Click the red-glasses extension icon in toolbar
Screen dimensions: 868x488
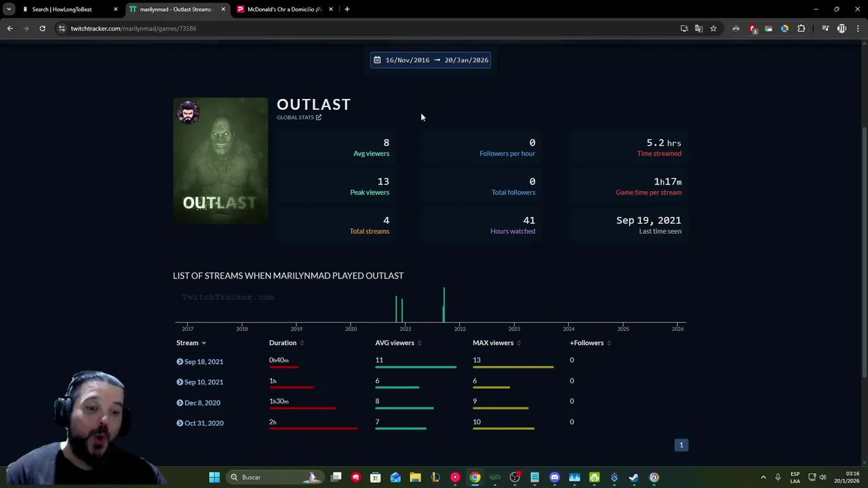click(x=736, y=28)
